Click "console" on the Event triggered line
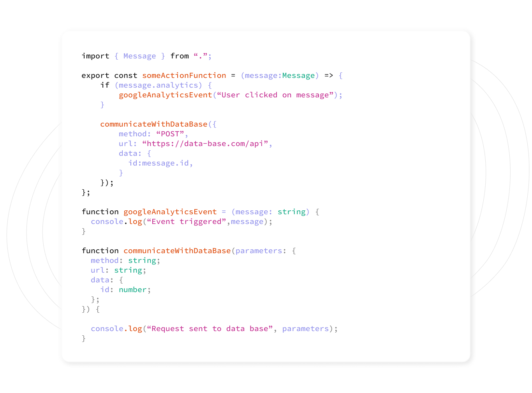 point(107,222)
